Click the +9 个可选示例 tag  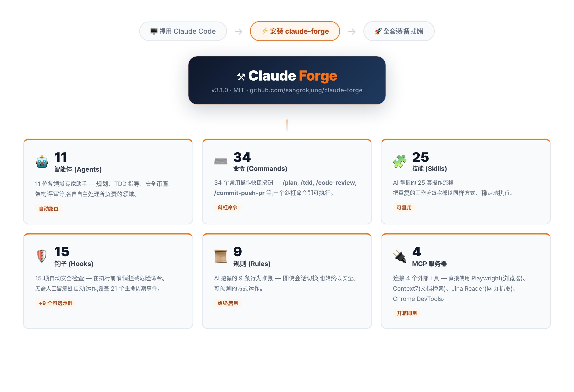tap(55, 303)
